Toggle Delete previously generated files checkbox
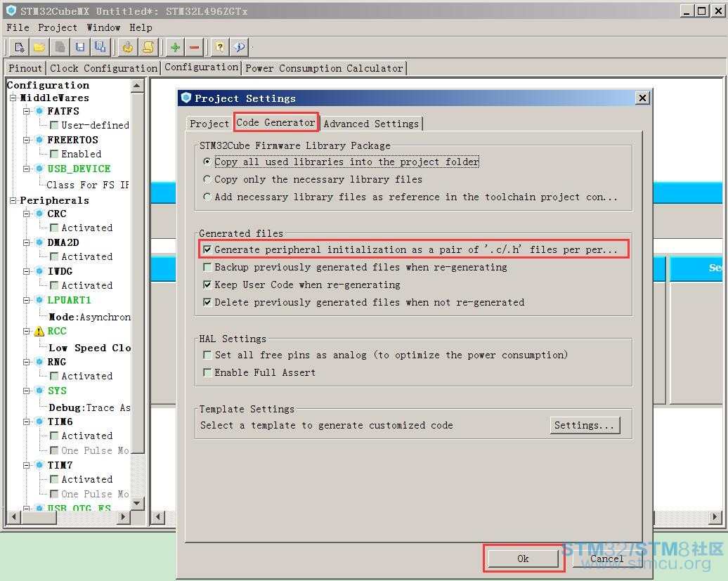The height and width of the screenshot is (581, 728). coord(207,302)
